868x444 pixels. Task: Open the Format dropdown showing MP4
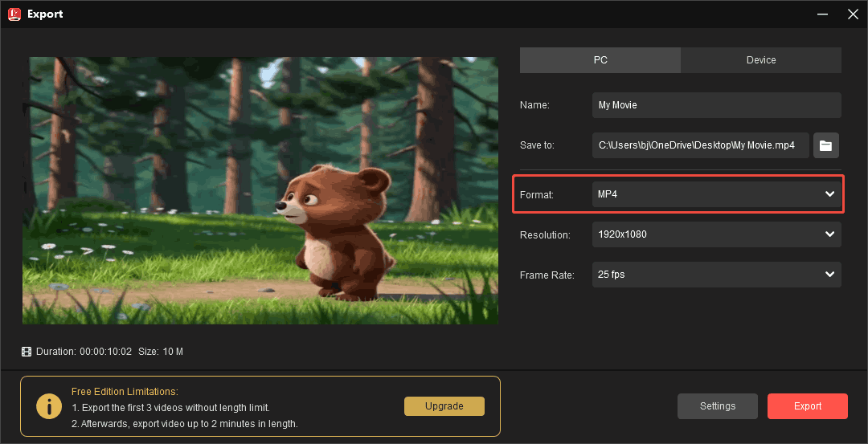[x=716, y=194]
